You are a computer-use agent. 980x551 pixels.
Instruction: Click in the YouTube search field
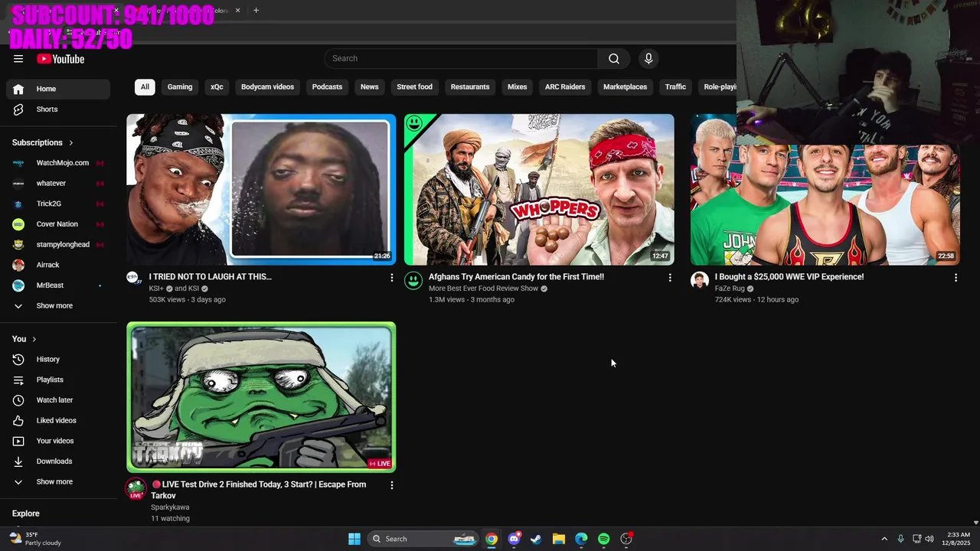461,58
